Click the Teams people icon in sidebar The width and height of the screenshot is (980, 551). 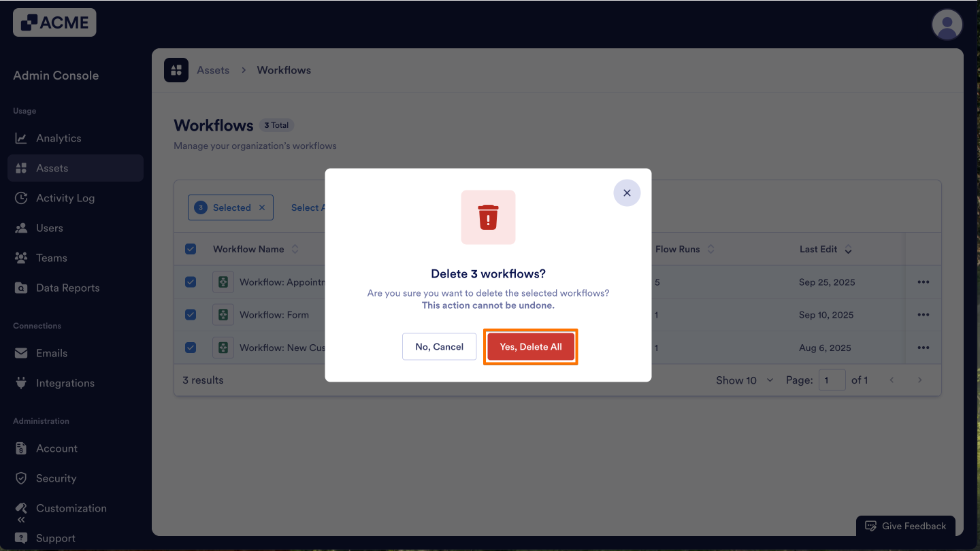coord(21,258)
